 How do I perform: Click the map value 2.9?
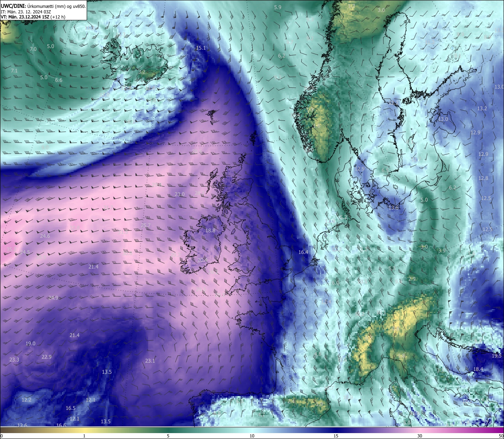pos(412,279)
